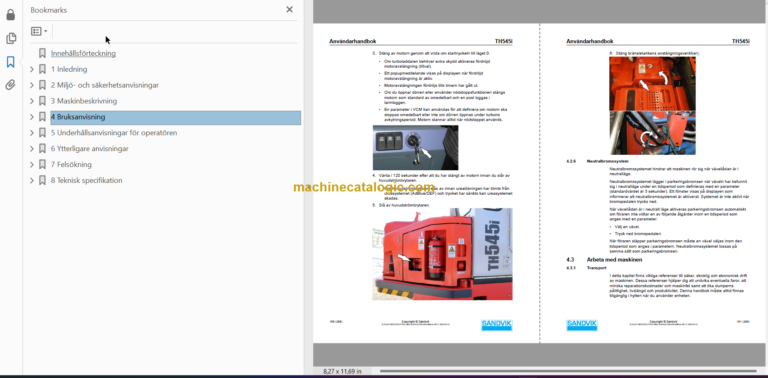
Task: Click the bookmark icon beside 4 Bruksanvisning
Action: click(43, 117)
